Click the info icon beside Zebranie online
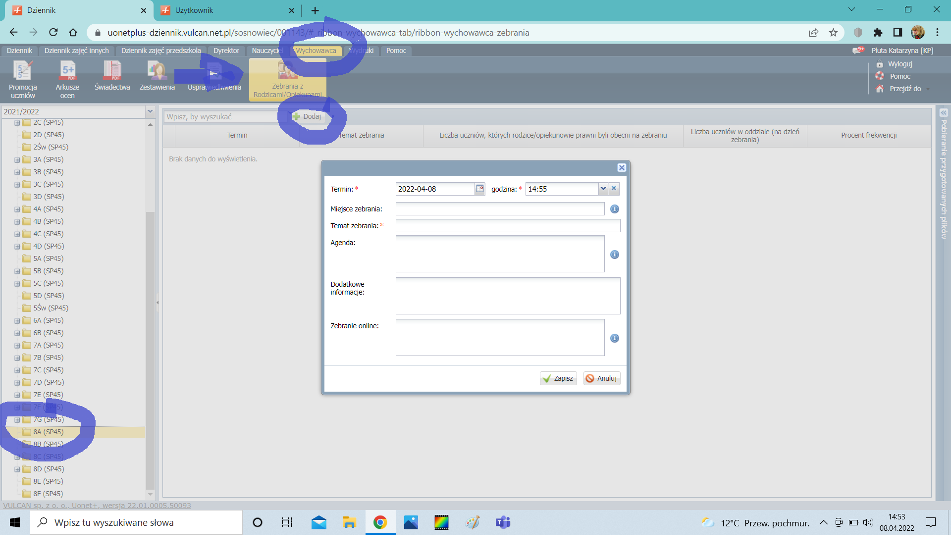Viewport: 951px width, 560px height. pos(614,338)
